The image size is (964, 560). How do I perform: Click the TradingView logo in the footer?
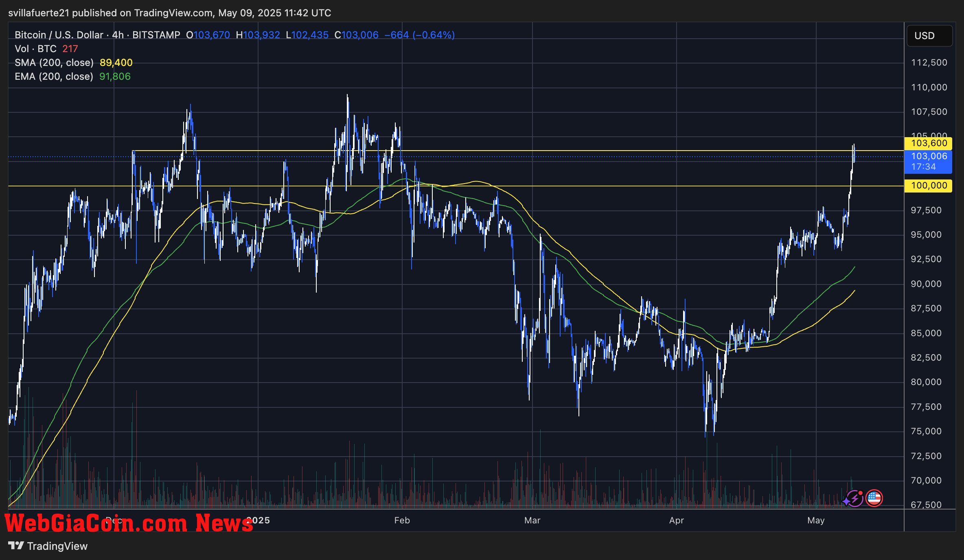click(48, 546)
